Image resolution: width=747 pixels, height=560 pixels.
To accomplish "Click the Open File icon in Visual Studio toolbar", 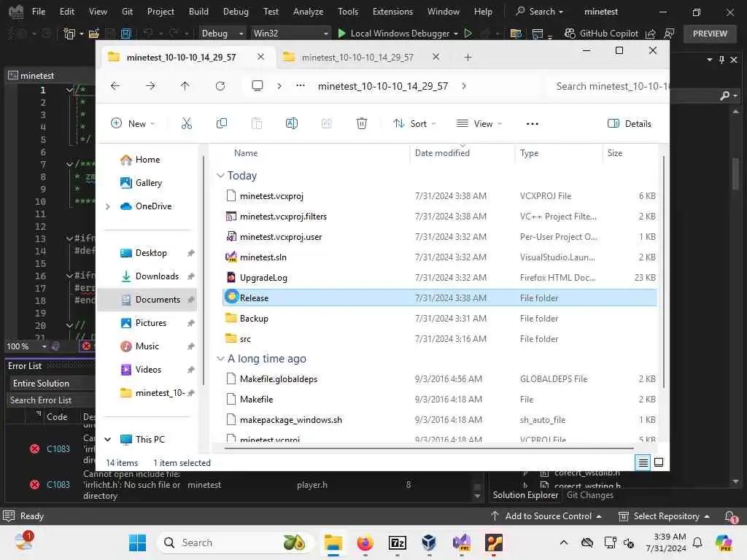I will [94, 34].
